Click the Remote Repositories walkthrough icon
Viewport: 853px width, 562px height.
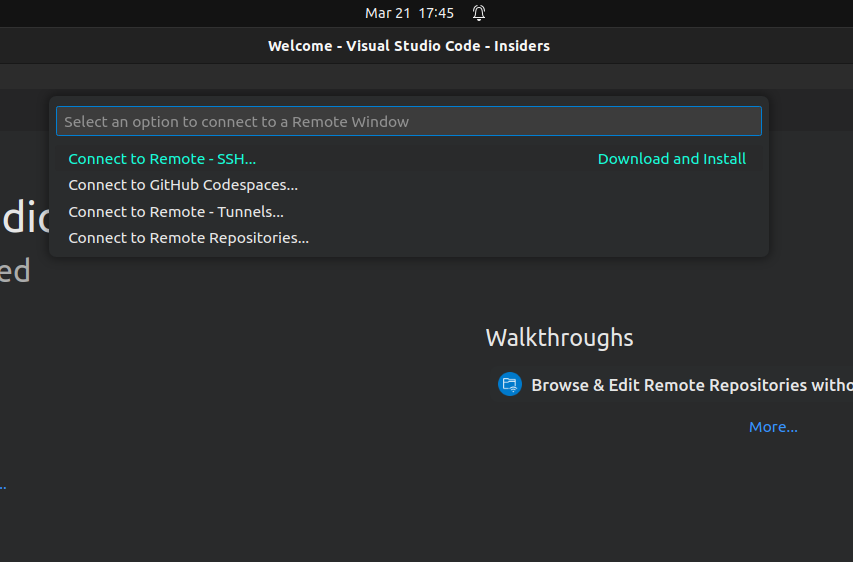point(510,385)
